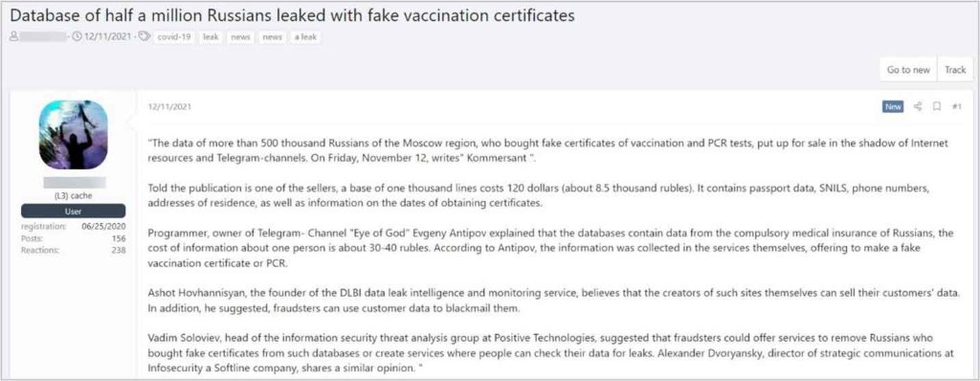Open blurred username below the avatar
Screen dimensions: 980x381
(75, 183)
